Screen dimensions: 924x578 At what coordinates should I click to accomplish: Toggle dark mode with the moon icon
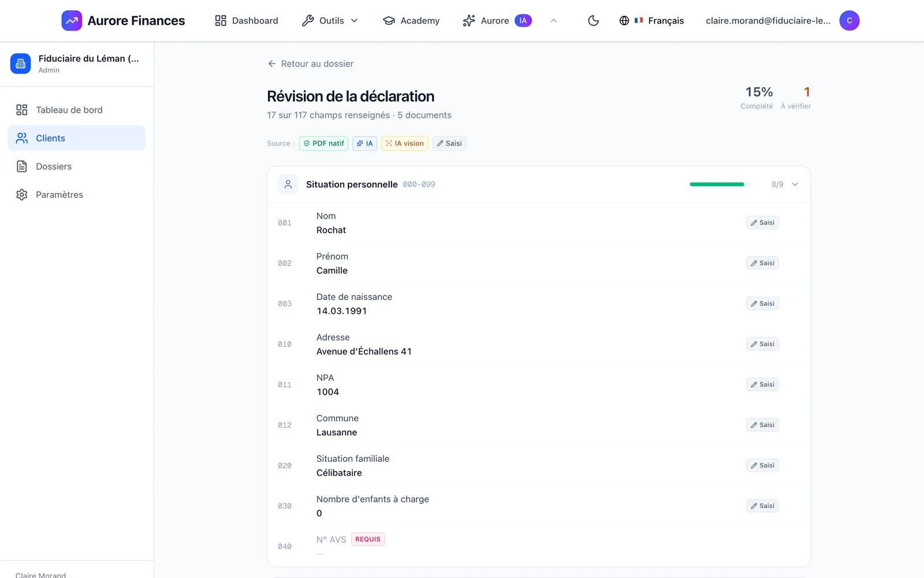(593, 21)
